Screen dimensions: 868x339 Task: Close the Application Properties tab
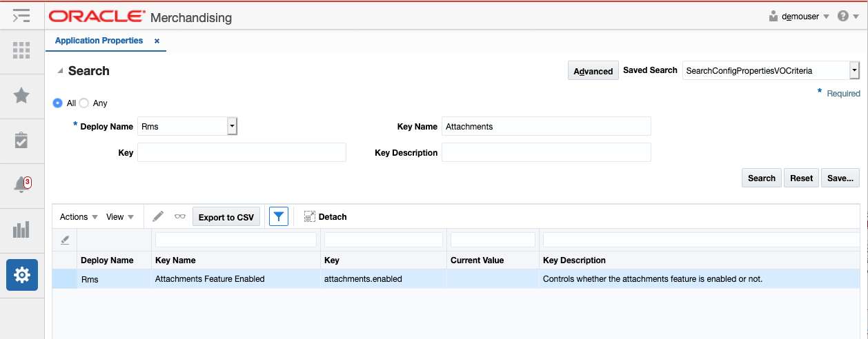[157, 41]
